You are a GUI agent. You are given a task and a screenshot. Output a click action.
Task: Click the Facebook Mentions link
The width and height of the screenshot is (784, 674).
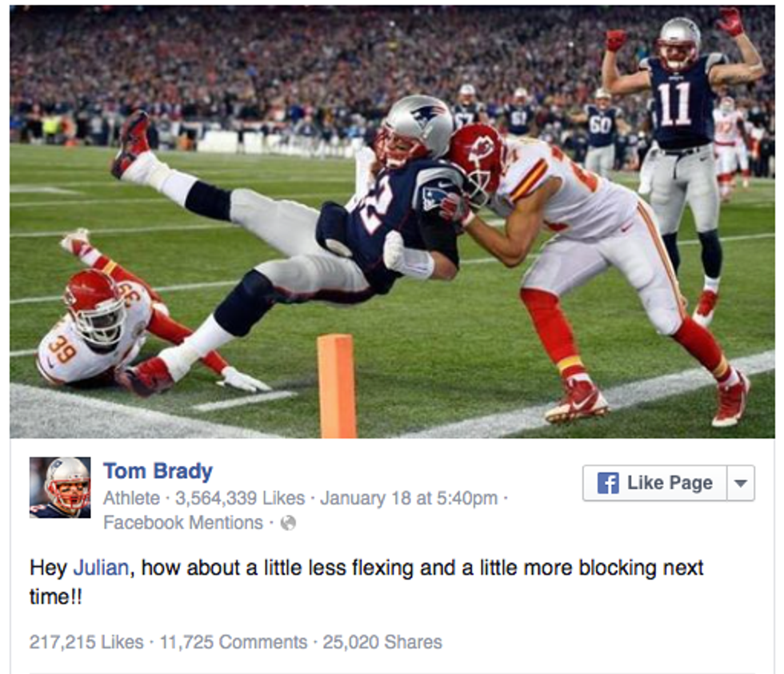click(x=183, y=523)
